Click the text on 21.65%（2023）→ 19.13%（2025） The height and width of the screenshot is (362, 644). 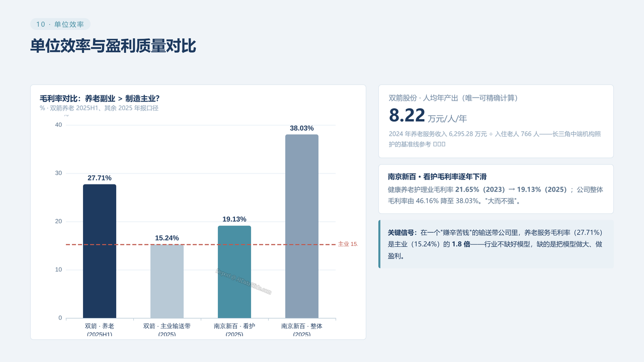coord(511,190)
